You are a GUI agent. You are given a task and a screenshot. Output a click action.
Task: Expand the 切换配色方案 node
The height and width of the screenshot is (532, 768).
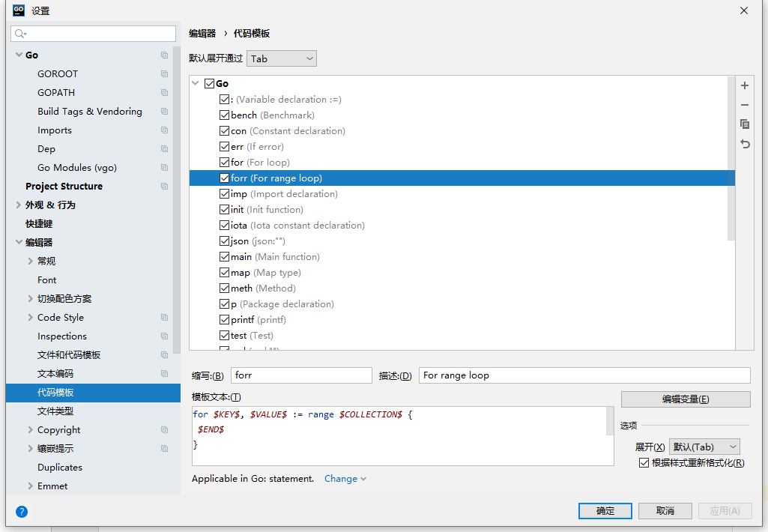(x=31, y=298)
